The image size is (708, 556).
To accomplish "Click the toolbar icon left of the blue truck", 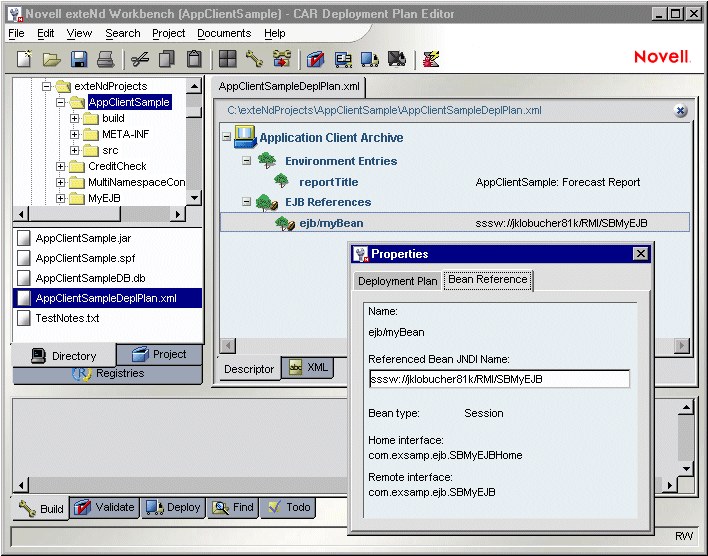I will pos(343,59).
